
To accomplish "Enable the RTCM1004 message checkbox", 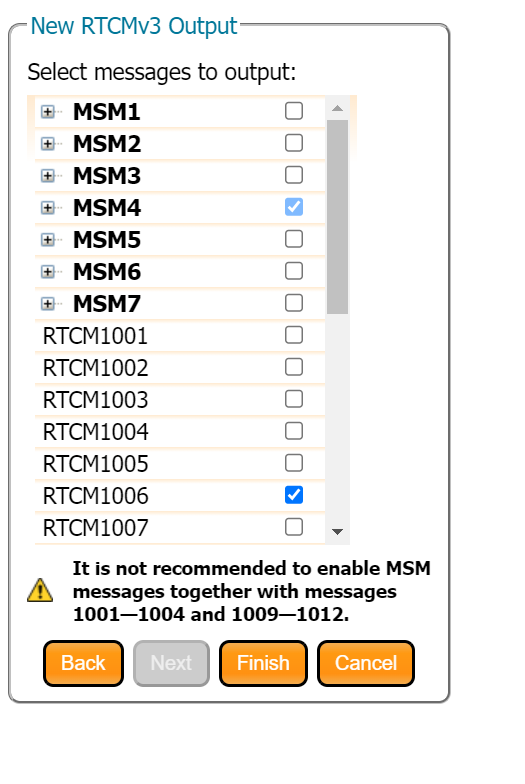I will coord(294,431).
